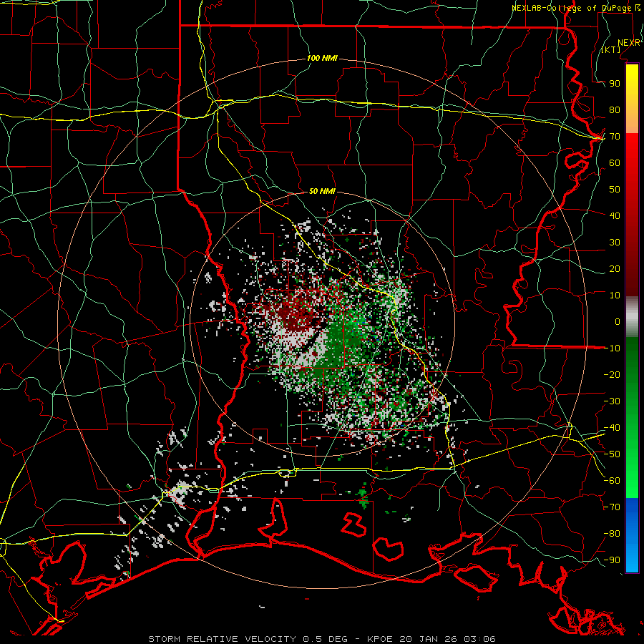The image size is (644, 644).
Task: Click the 20 value on color scale
Action: (615, 269)
